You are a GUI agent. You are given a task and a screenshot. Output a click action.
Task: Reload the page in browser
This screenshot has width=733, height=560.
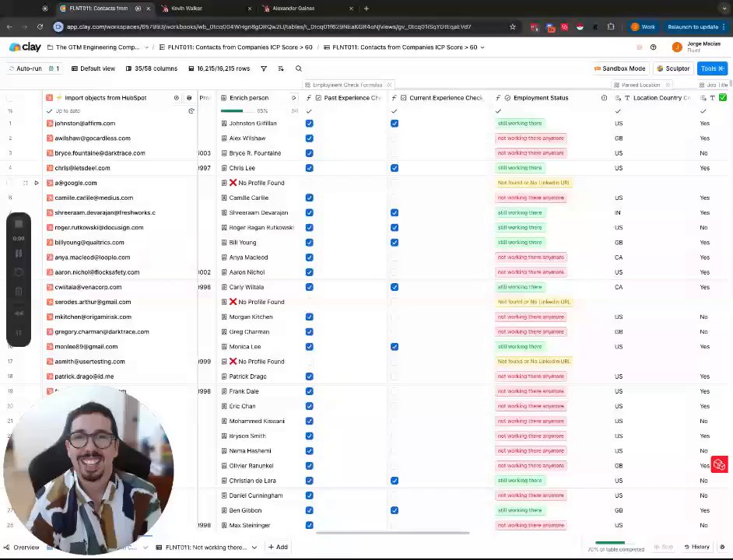click(x=40, y=26)
